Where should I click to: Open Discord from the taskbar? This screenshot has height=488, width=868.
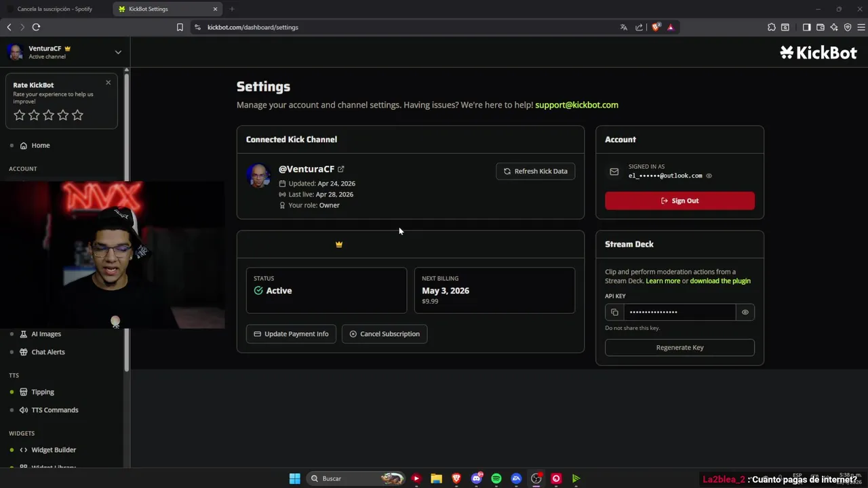476,479
